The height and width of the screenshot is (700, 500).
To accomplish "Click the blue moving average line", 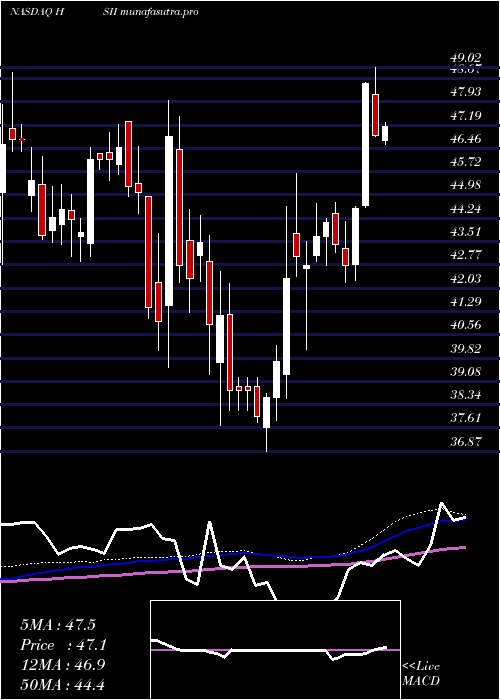I will click(232, 554).
